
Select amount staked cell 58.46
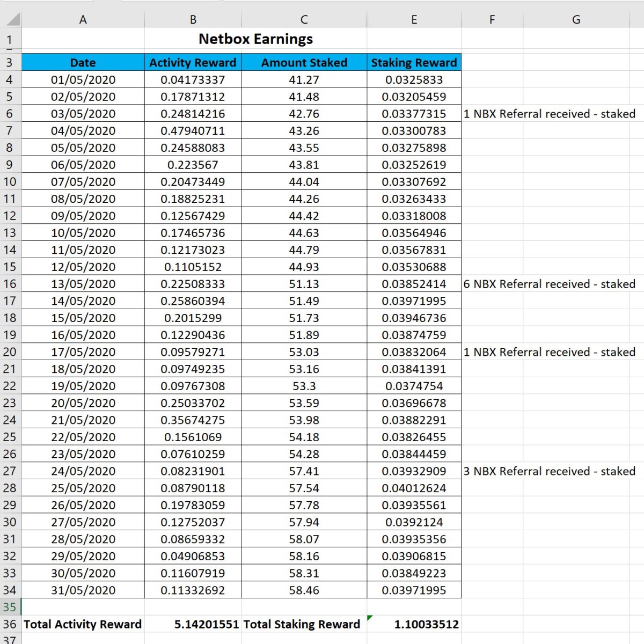(304, 590)
